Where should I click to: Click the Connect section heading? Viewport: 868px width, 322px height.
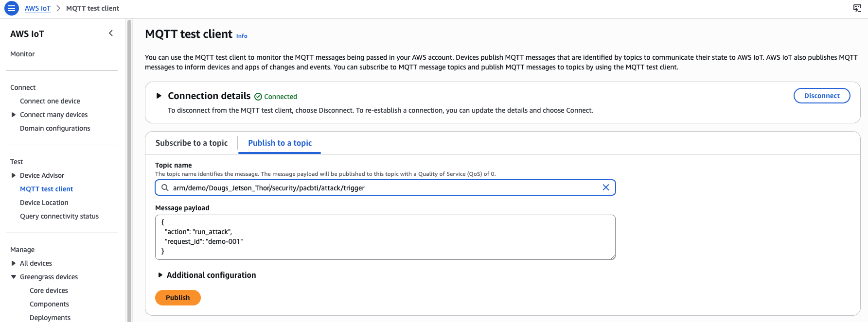click(x=23, y=87)
